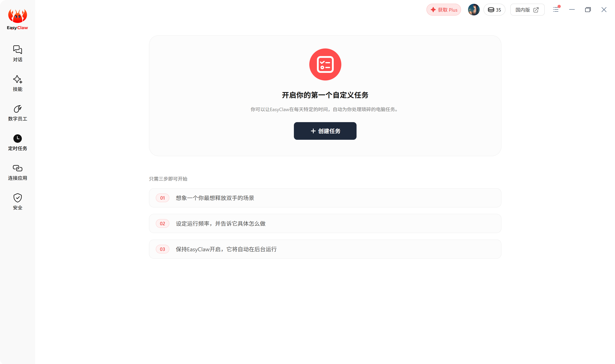Select 定时任务 scheduled tasks in sidebar
The height and width of the screenshot is (364, 615).
[x=17, y=143]
